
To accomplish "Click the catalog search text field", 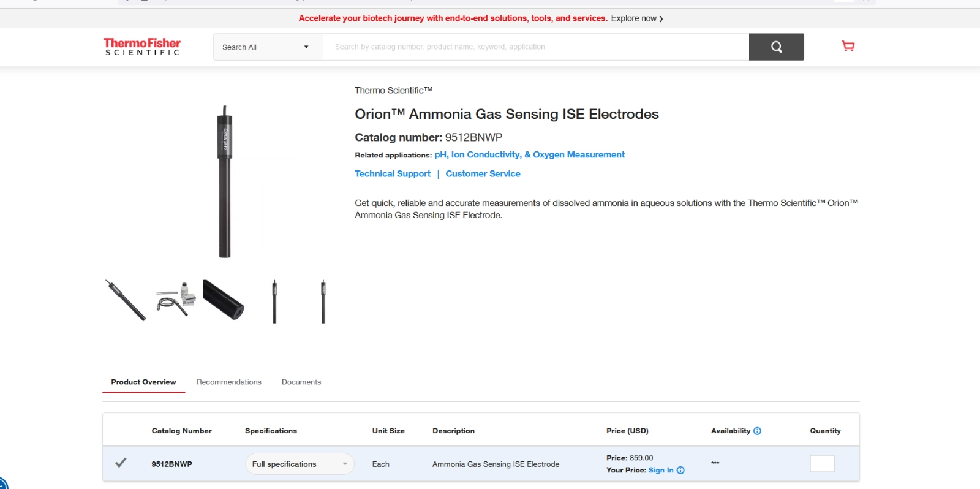I will coord(535,47).
